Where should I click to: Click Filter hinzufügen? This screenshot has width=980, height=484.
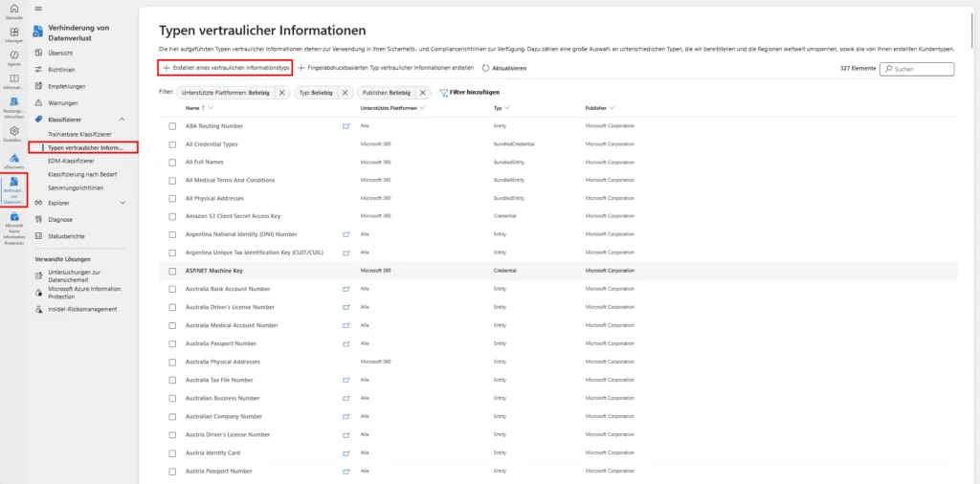click(x=469, y=93)
